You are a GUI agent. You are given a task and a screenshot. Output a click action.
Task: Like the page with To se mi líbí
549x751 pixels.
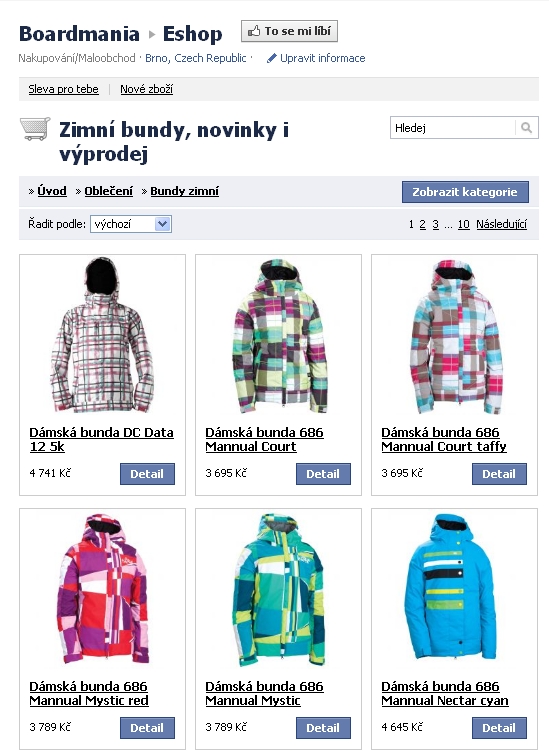[289, 31]
